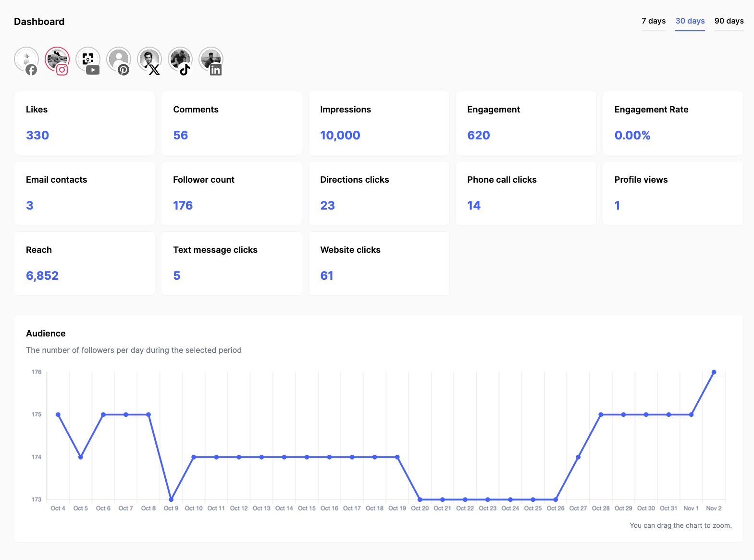Viewport: 754px width, 560px height.
Task: Switch to the YouTube account icon
Action: [88, 60]
